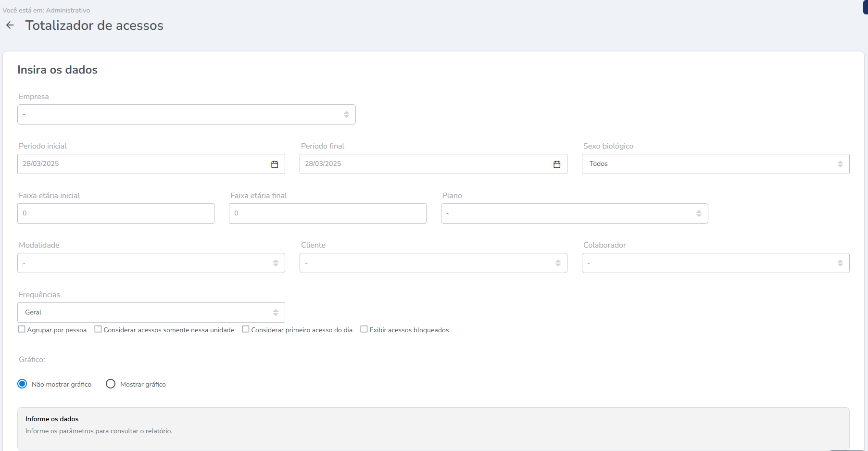
Task: Enable Exibir acessos bloqueados checkbox
Action: tap(364, 329)
